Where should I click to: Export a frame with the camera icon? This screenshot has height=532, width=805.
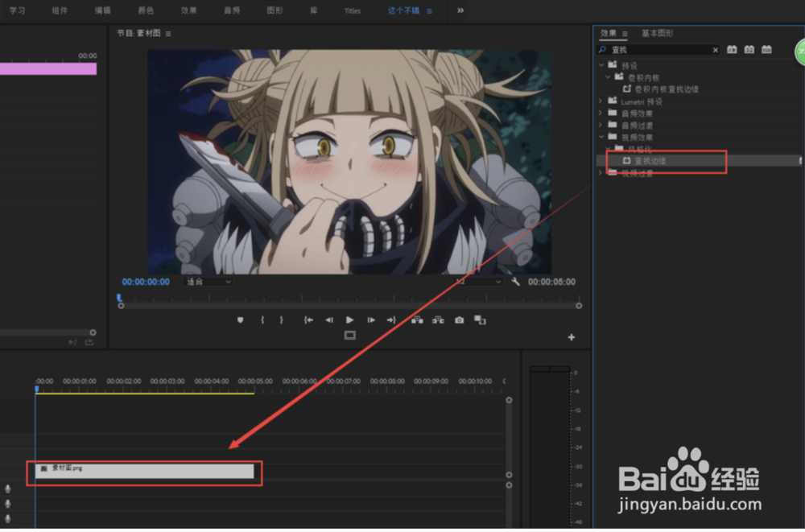460,320
